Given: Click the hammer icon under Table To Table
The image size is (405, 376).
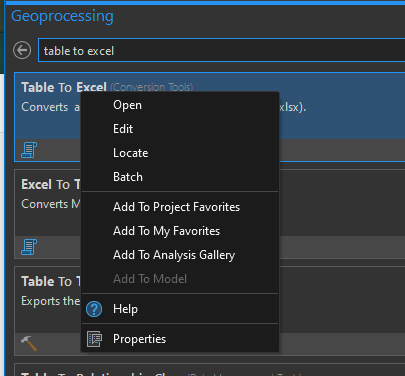Looking at the screenshot, I should tap(29, 343).
